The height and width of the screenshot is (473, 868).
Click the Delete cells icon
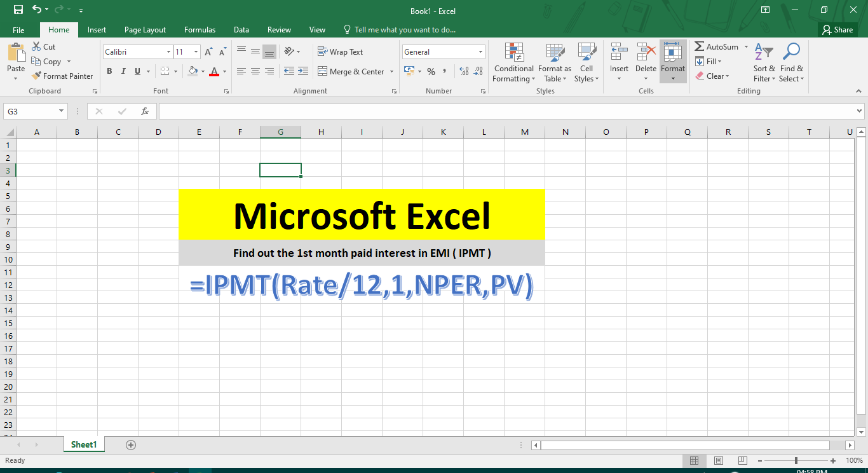[x=646, y=52]
